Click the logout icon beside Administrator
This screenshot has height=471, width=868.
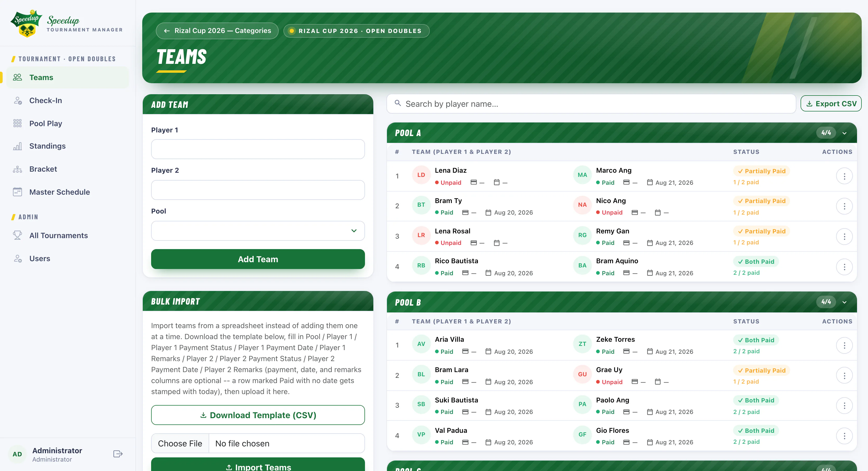118,454
